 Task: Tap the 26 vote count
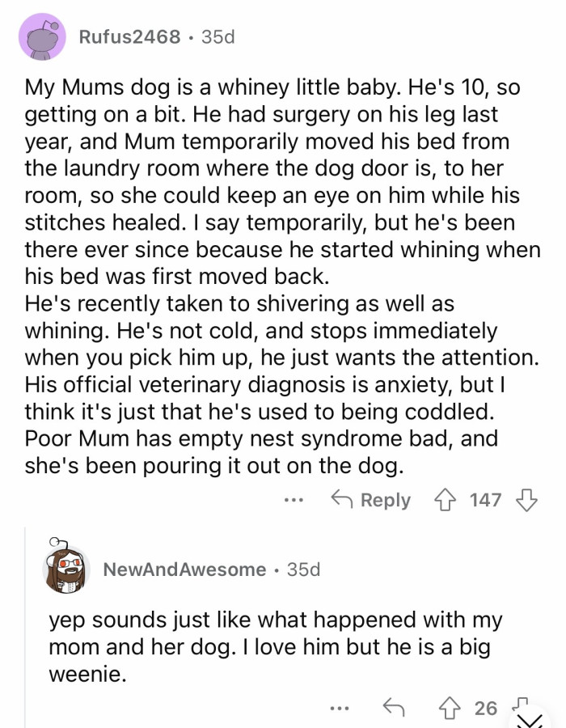(486, 709)
